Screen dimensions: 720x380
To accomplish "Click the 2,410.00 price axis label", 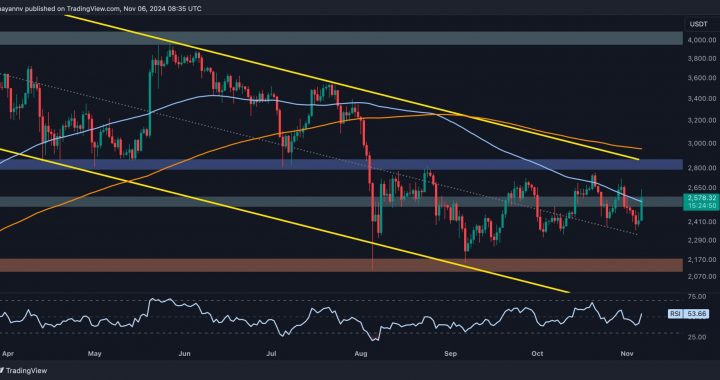I will 701,222.
